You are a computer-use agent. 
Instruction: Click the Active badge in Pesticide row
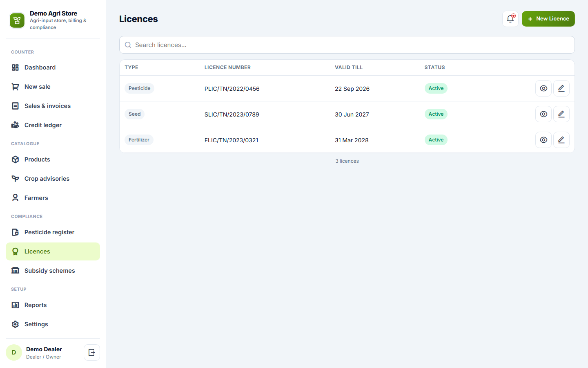tap(436, 88)
